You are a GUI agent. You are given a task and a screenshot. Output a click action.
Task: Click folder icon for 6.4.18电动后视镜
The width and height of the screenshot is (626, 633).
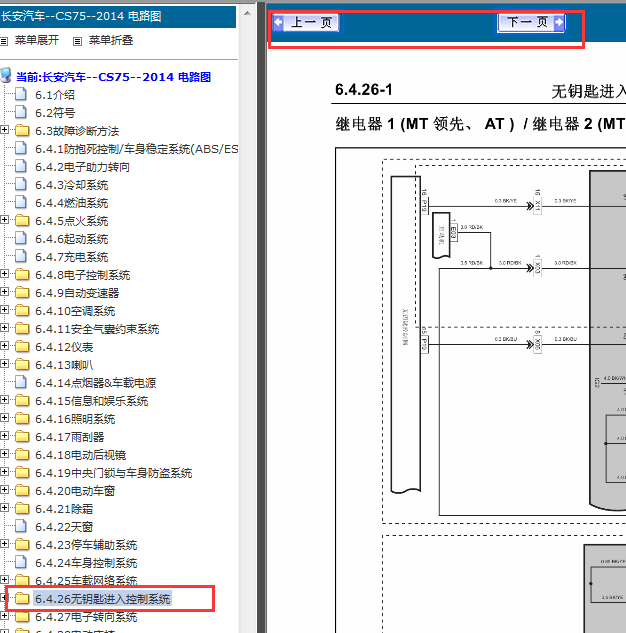(22, 455)
